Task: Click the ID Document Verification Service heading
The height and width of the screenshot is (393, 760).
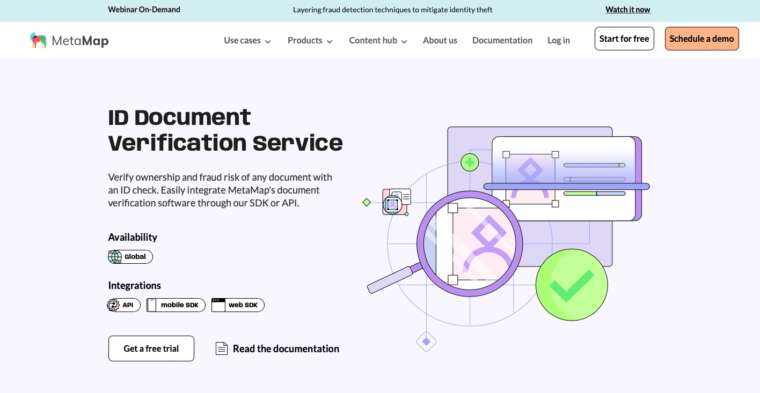Action: point(225,130)
